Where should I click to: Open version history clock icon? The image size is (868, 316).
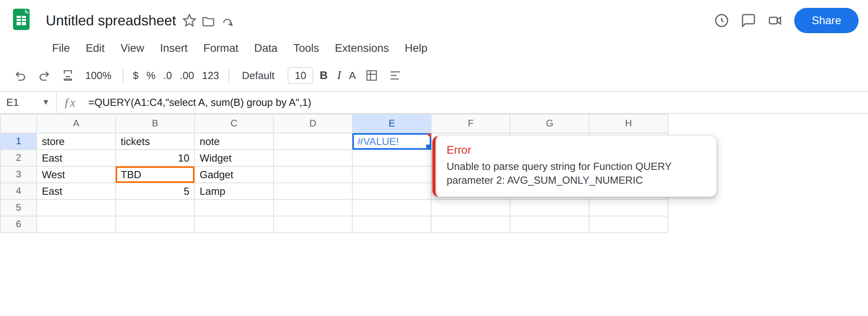(x=722, y=21)
